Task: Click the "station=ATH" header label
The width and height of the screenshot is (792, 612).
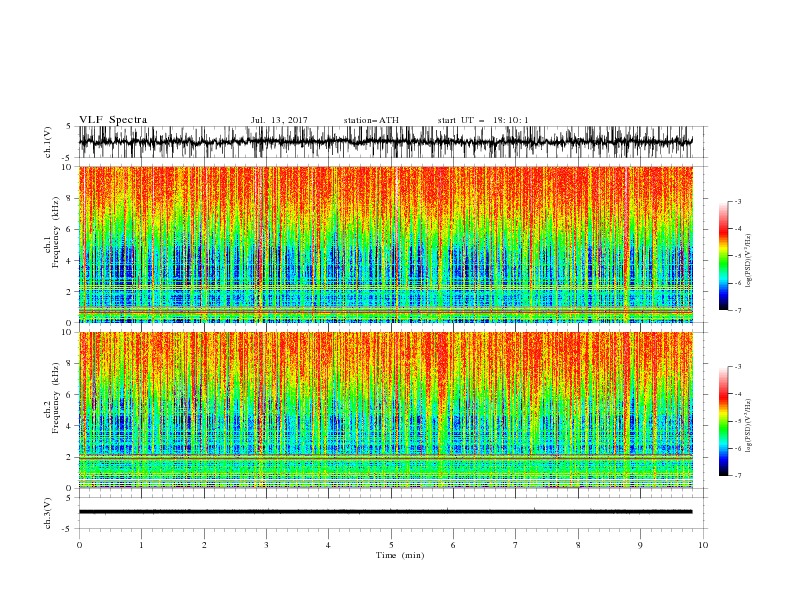Action: tap(371, 120)
